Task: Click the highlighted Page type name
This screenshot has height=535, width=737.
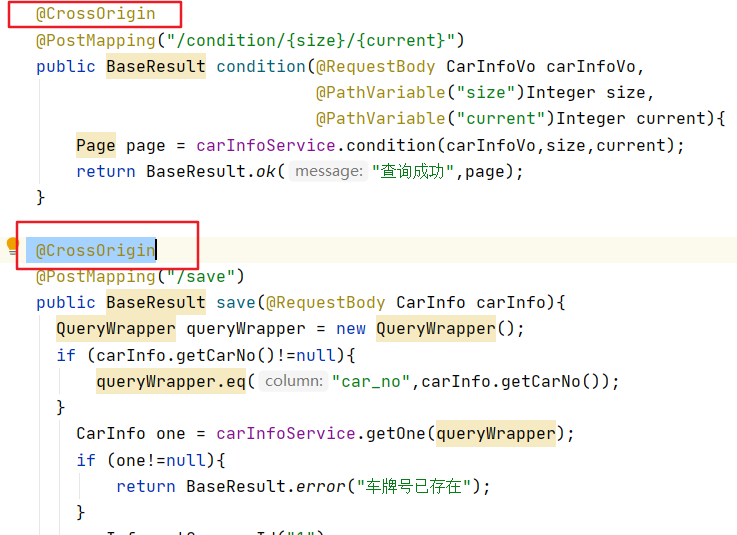Action: click(x=96, y=145)
